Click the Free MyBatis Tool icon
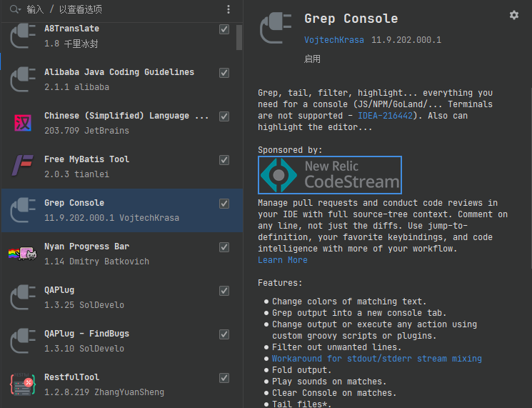The height and width of the screenshot is (408, 532). tap(23, 166)
